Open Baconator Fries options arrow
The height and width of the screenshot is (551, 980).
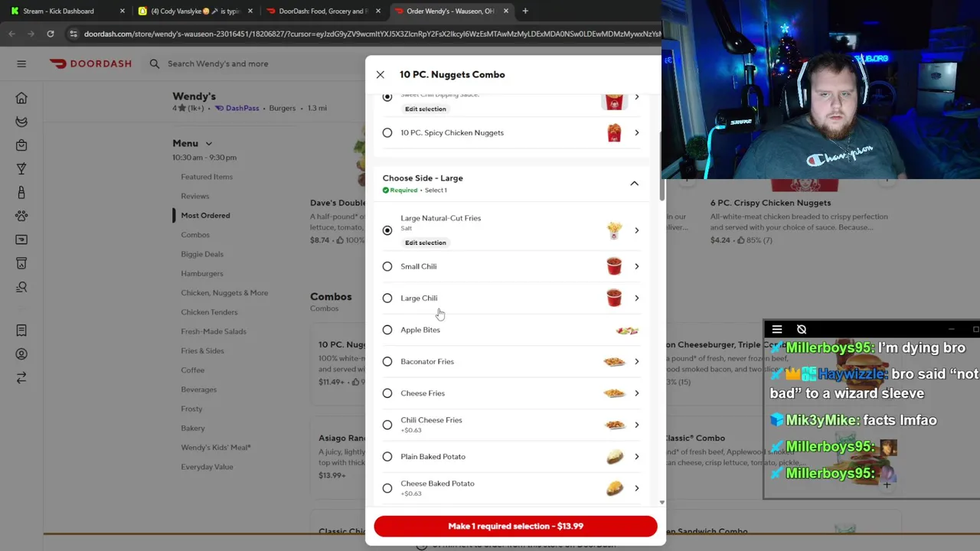pos(636,361)
